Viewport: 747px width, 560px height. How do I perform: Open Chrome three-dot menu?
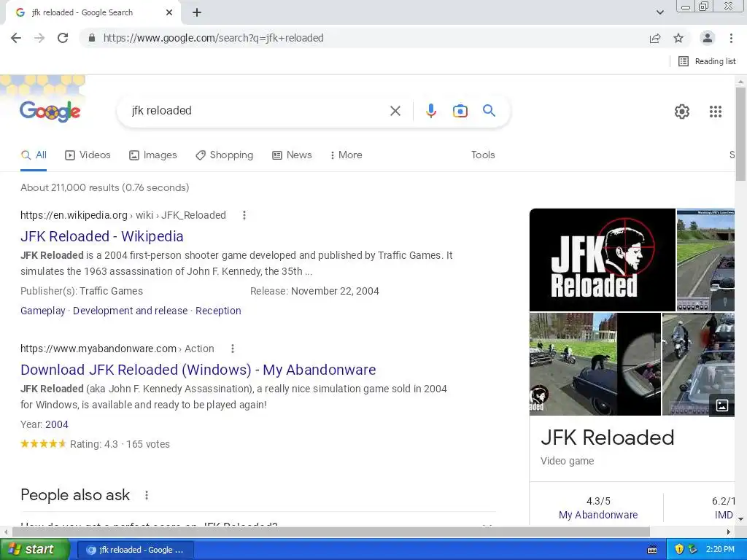[731, 38]
